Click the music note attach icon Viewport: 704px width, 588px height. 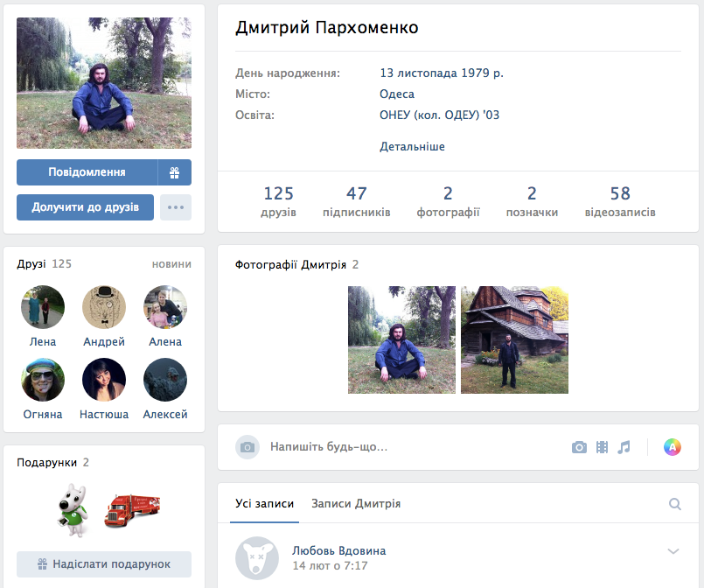pos(624,447)
